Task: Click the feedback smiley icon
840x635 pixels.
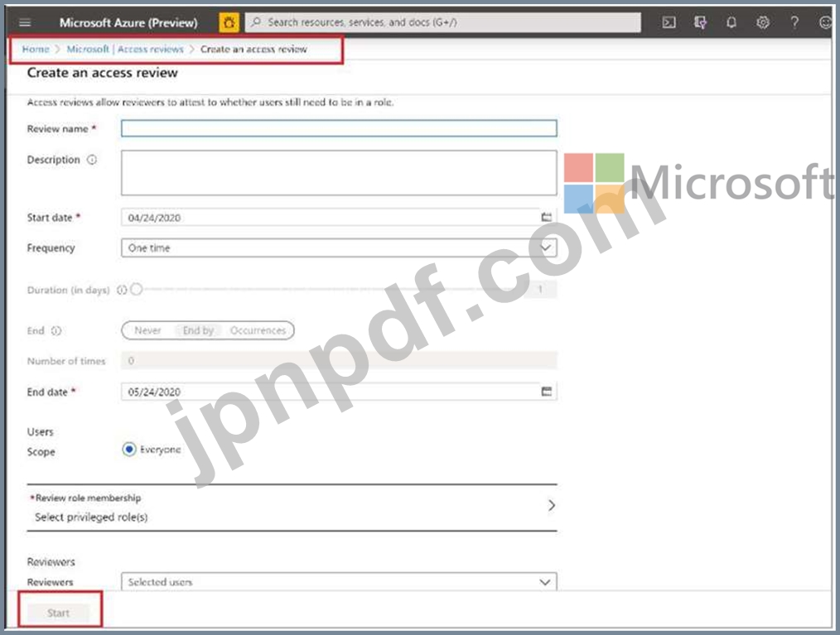Action: 826,22
